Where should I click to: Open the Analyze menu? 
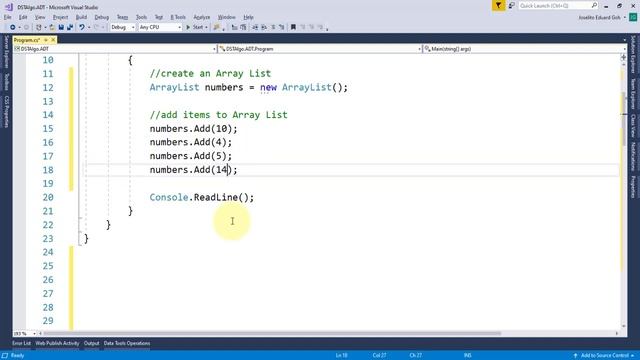[x=202, y=17]
